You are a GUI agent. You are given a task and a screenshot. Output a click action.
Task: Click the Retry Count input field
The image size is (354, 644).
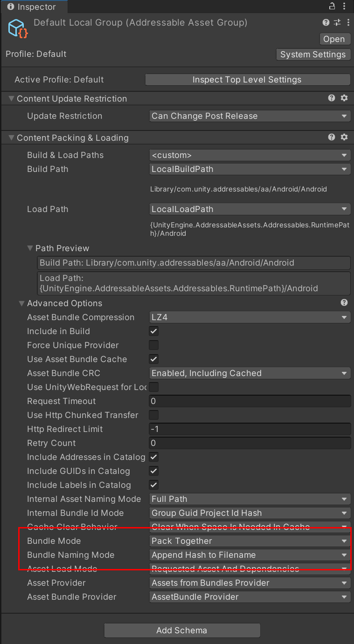click(x=250, y=443)
